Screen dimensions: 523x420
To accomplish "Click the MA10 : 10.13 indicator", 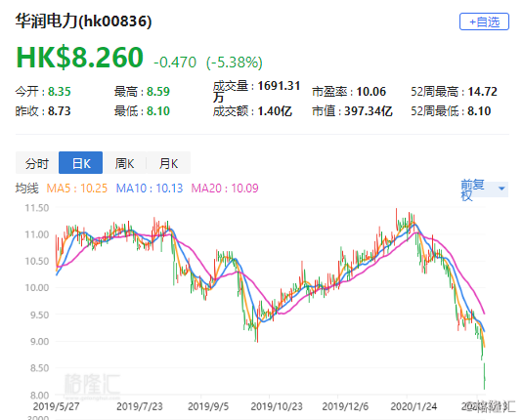I will [x=150, y=189].
